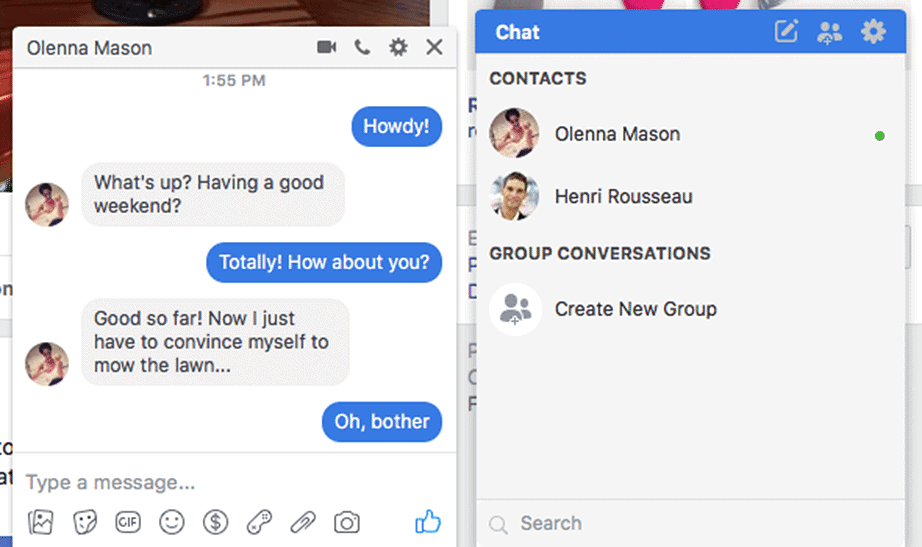The image size is (922, 547).
Task: Compose a new message from Chat header
Action: coord(787,32)
